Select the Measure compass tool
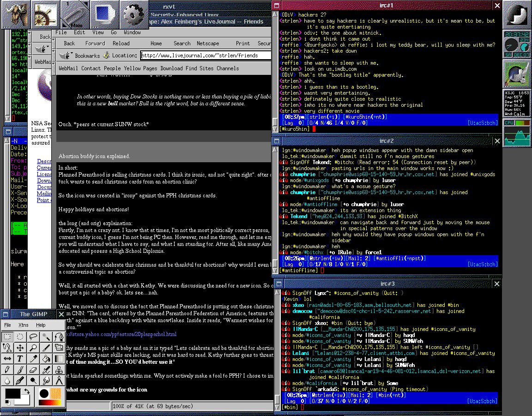 (59, 380)
